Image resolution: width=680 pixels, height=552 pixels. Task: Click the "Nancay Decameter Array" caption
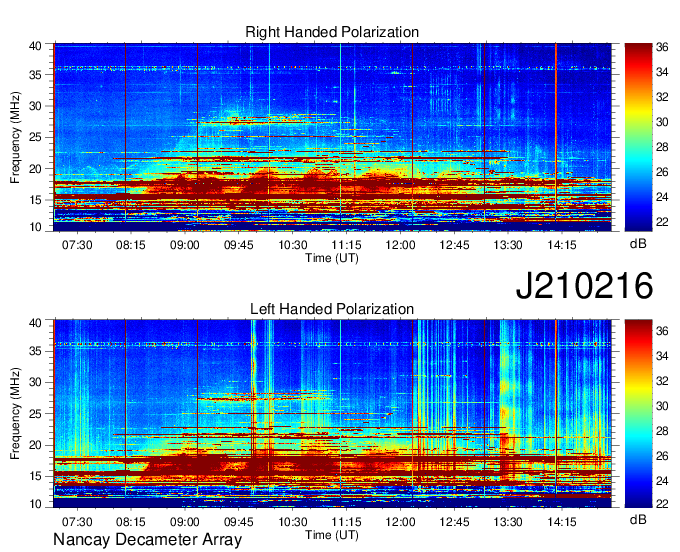point(147,540)
